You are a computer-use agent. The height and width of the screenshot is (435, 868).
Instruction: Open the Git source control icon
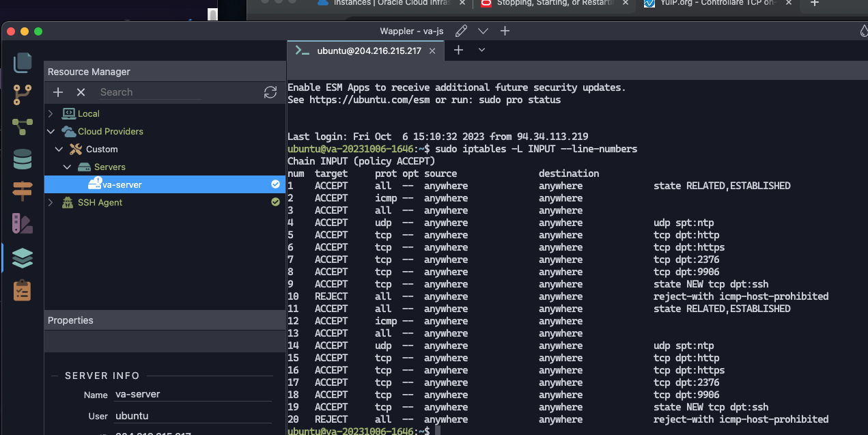(23, 95)
